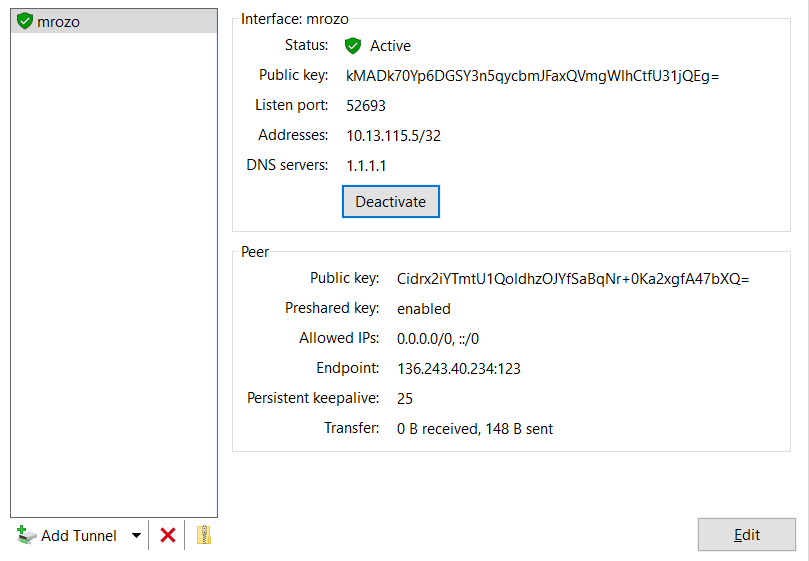Click the DNS servers value 1.1.1.1
Viewport: 809px width, 561px height.
click(366, 166)
